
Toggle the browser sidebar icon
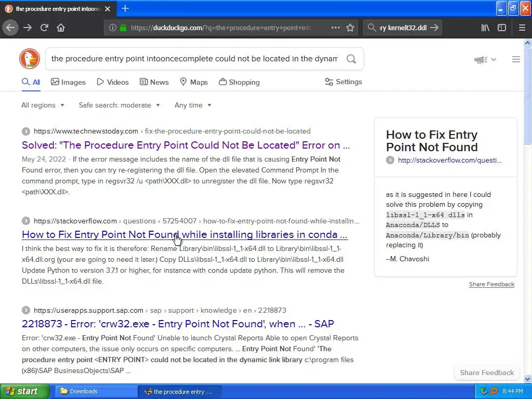pyautogui.click(x=502, y=28)
